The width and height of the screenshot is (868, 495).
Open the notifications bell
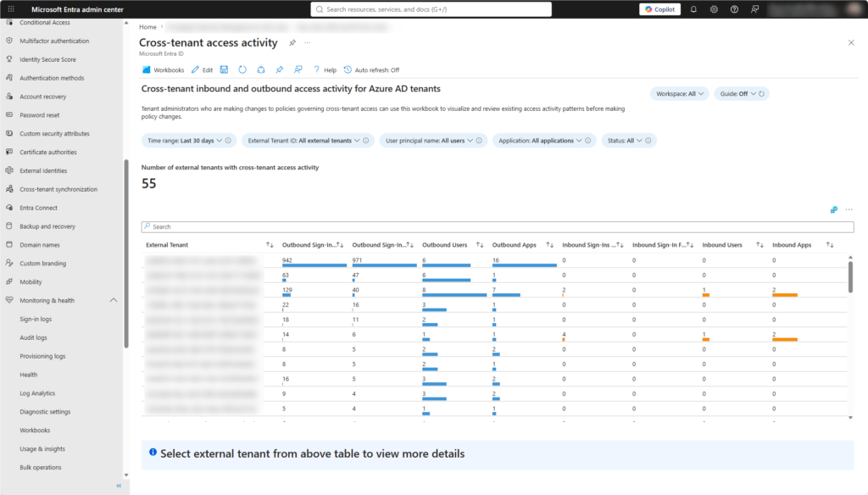tap(693, 9)
